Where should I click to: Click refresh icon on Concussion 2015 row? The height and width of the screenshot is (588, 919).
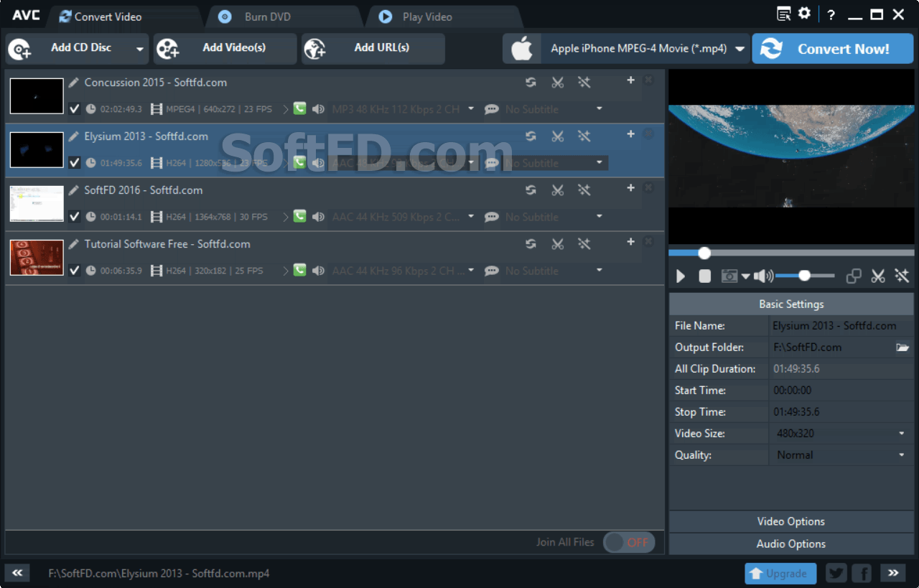(531, 82)
